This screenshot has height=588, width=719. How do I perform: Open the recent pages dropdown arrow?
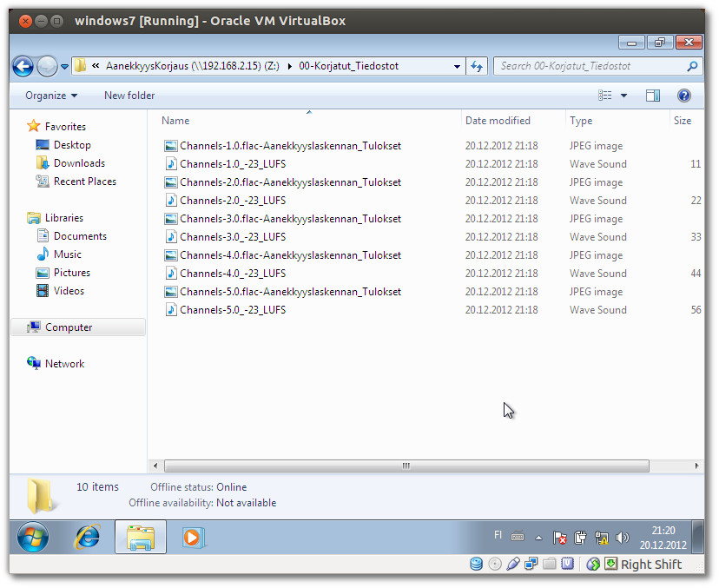click(x=64, y=67)
